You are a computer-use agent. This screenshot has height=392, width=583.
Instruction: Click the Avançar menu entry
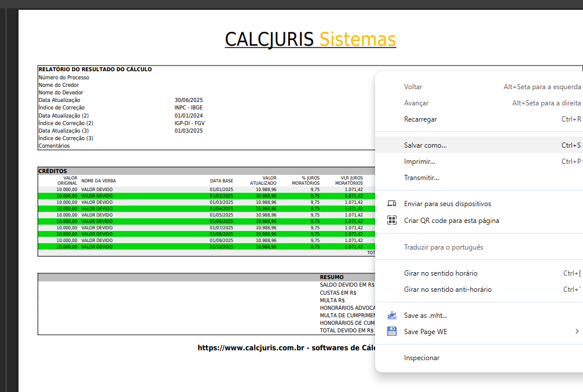click(x=416, y=103)
